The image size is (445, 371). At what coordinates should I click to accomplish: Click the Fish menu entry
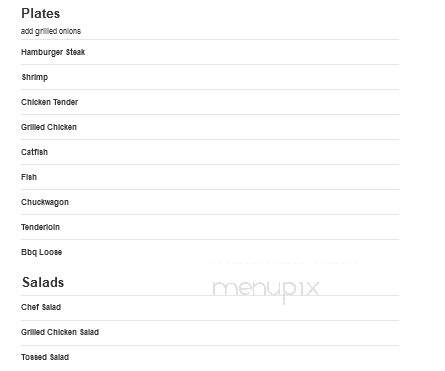[29, 177]
